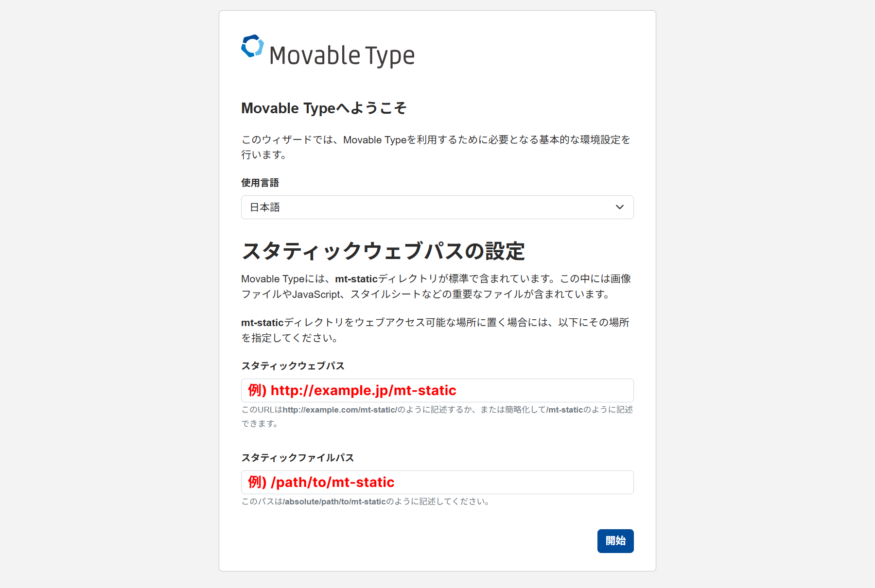Screen dimensions: 875x588
Task: Click the スタティックウェブパスの設定 heading
Action: click(x=383, y=251)
